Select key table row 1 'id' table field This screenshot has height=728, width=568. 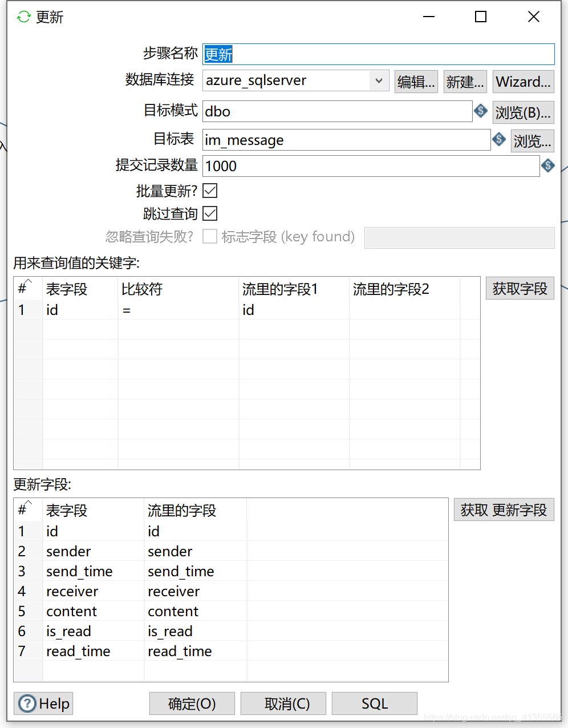click(x=80, y=310)
